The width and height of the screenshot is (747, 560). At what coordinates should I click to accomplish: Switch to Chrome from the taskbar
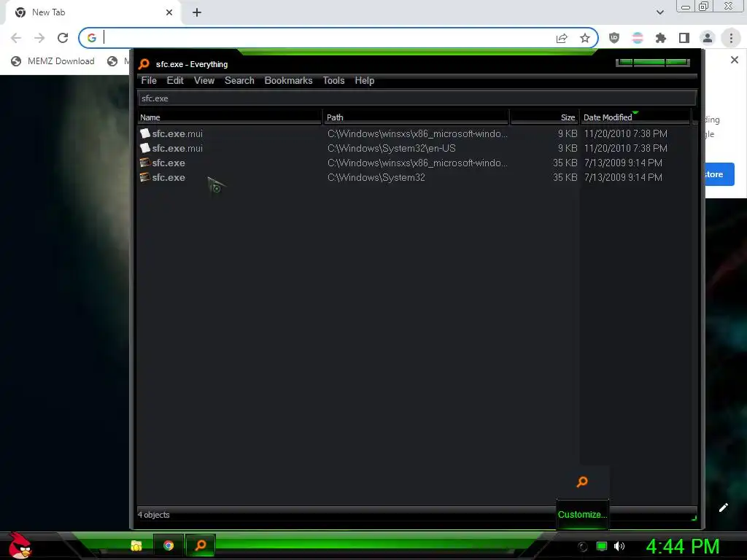click(x=169, y=545)
